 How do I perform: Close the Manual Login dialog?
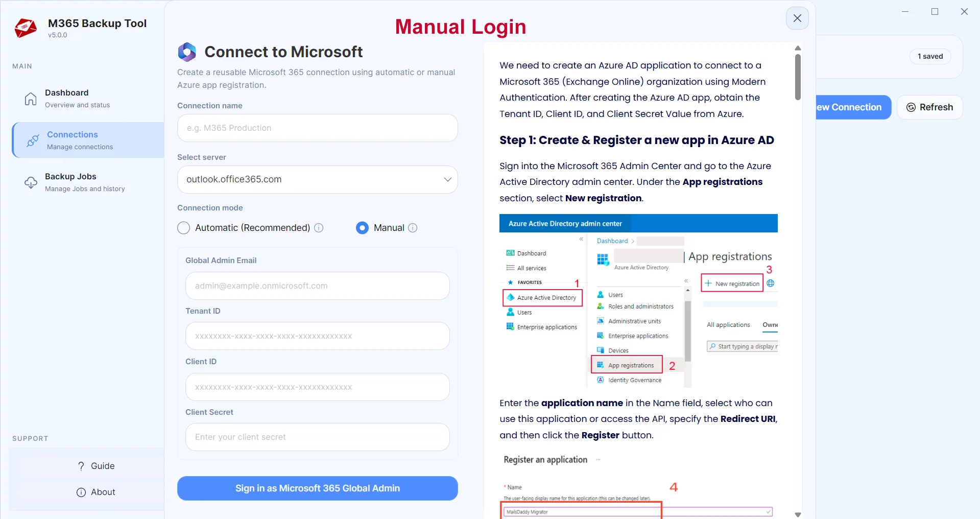coord(797,18)
